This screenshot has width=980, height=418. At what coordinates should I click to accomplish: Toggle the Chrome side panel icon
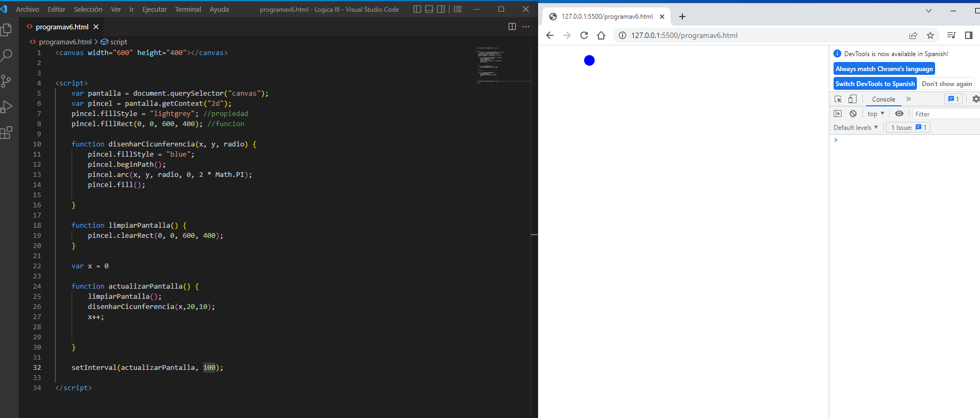coord(968,35)
